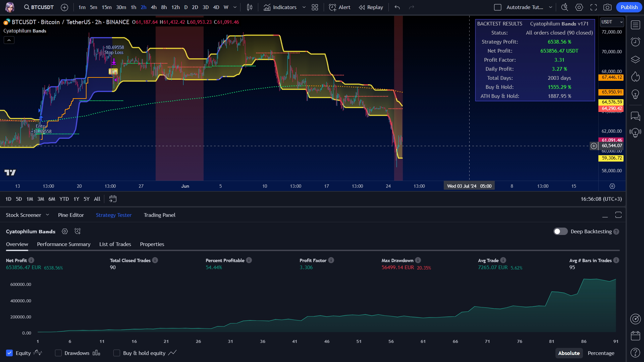Uncheck the Equity checkbox
The width and height of the screenshot is (644, 362).
pyautogui.click(x=9, y=353)
